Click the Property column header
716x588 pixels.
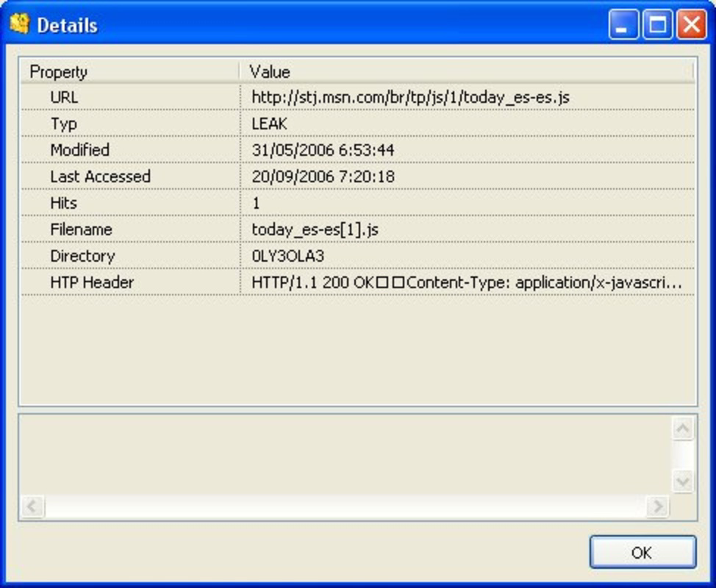point(61,72)
